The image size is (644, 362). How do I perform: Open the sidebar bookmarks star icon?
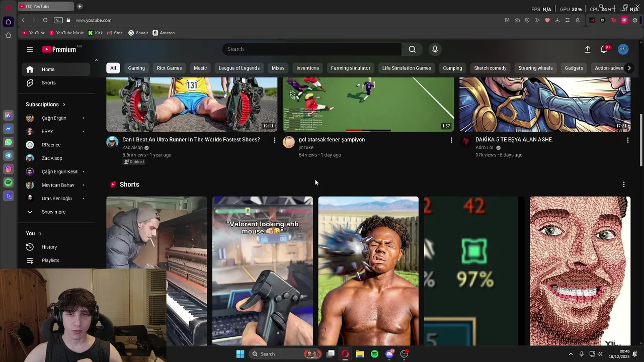coord(8,35)
